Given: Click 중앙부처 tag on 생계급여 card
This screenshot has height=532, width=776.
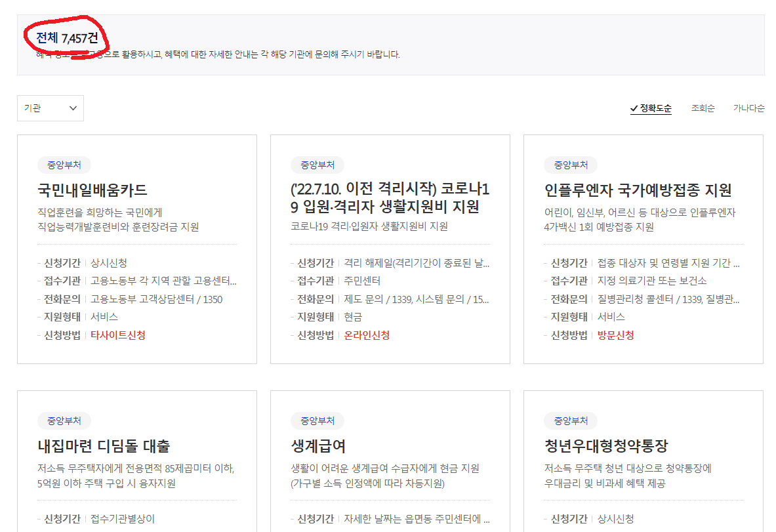Looking at the screenshot, I should point(317,420).
